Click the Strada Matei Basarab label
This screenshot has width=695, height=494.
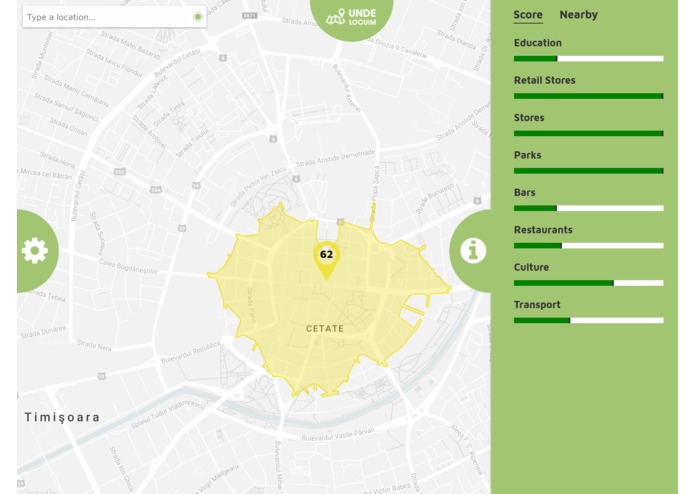pyautogui.click(x=130, y=45)
